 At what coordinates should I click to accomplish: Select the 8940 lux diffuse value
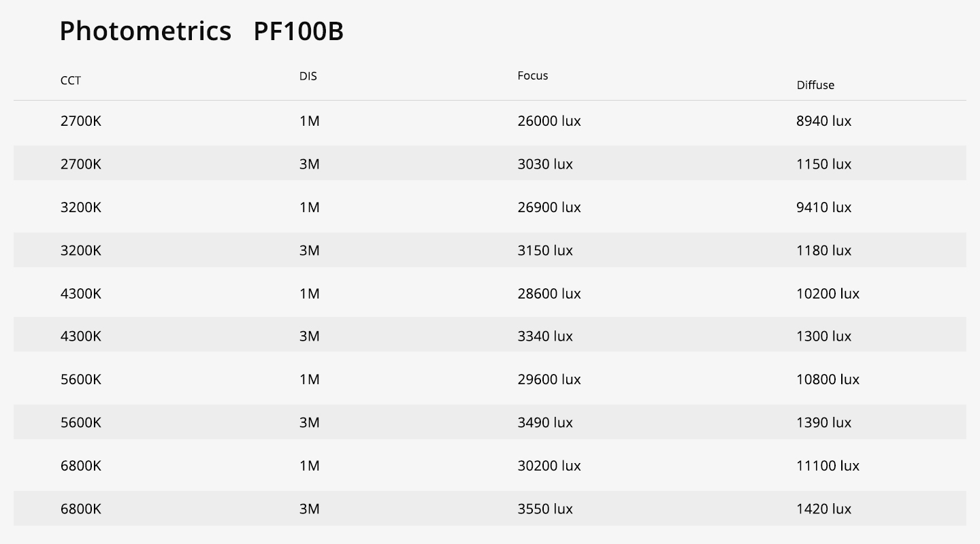coord(824,121)
